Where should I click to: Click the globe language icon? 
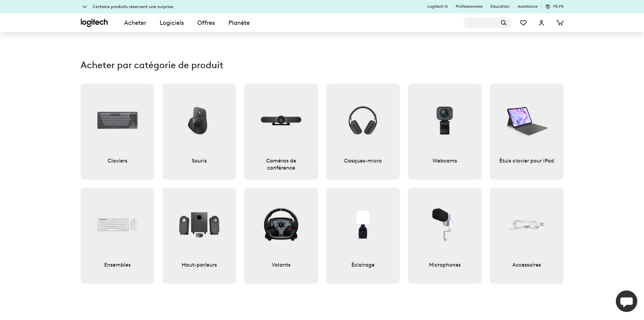[x=548, y=6]
